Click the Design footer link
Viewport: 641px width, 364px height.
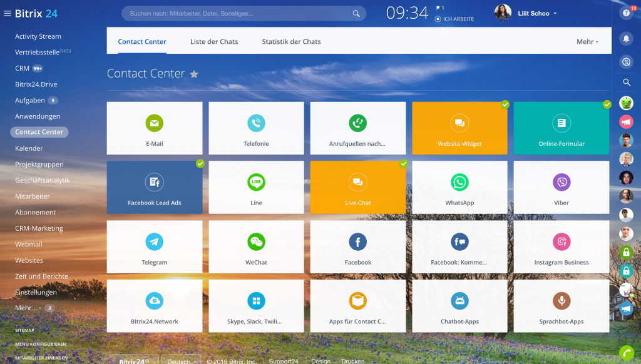pos(321,361)
